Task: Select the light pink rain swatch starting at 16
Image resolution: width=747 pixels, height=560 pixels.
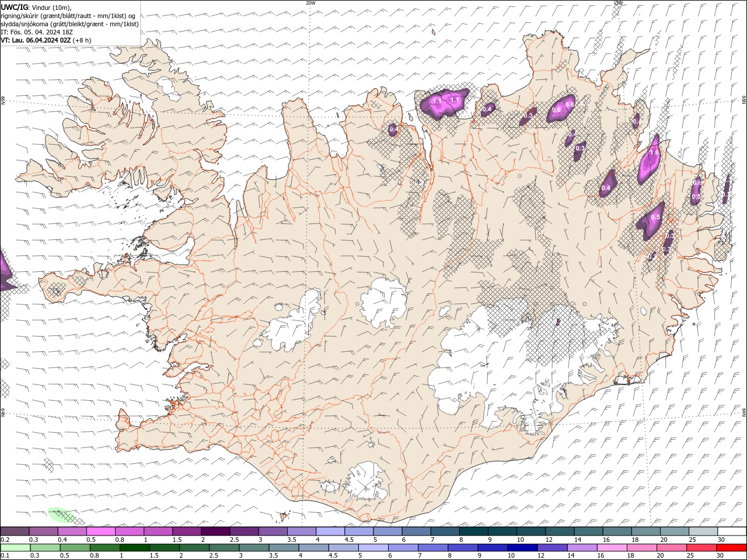Action: pyautogui.click(x=611, y=548)
